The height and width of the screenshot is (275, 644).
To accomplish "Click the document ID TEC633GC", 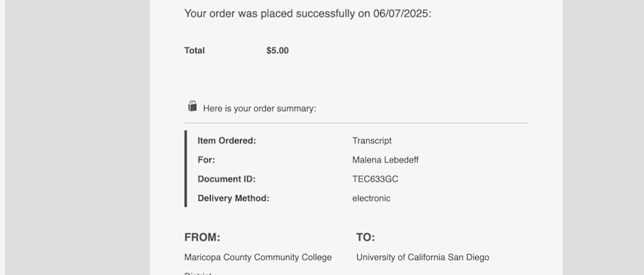I will (375, 179).
